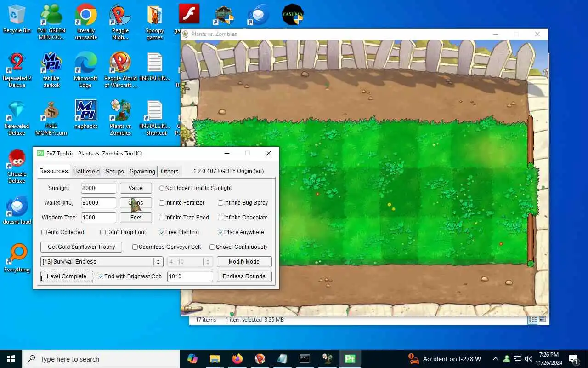Launch the Chuzzle Deluxe shortcut
This screenshot has height=368, width=588.
(x=17, y=165)
